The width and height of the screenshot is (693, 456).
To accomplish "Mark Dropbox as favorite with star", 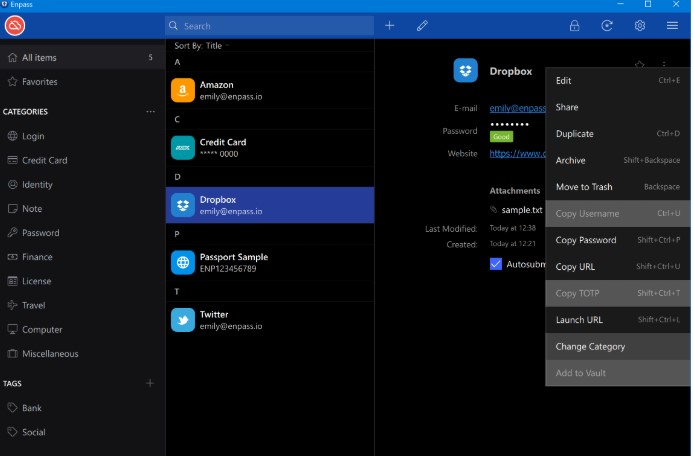I will (640, 66).
